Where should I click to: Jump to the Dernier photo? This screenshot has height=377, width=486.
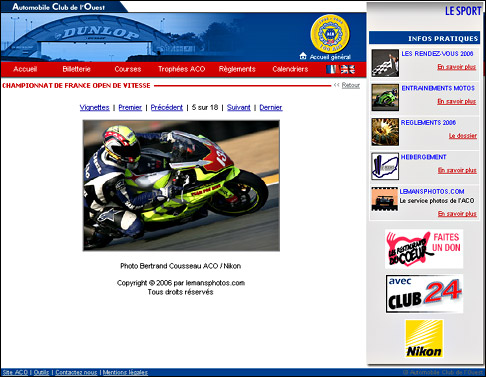(271, 107)
